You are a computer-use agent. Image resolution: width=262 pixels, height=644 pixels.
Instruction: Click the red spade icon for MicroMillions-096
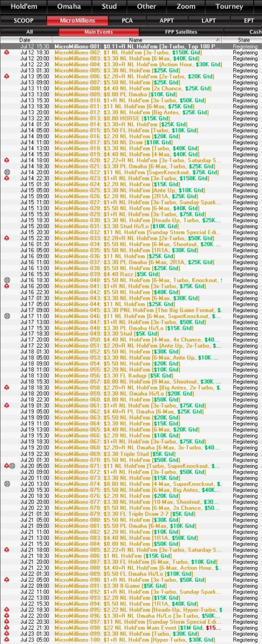click(6, 615)
